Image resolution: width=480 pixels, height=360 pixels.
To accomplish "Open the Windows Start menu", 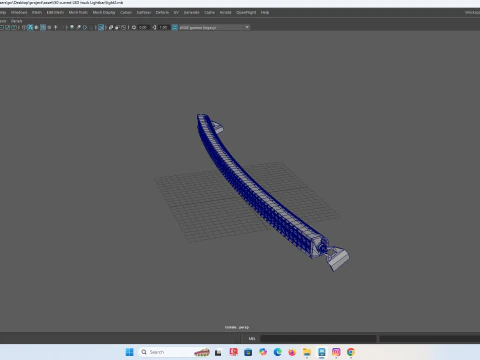I will click(x=129, y=352).
